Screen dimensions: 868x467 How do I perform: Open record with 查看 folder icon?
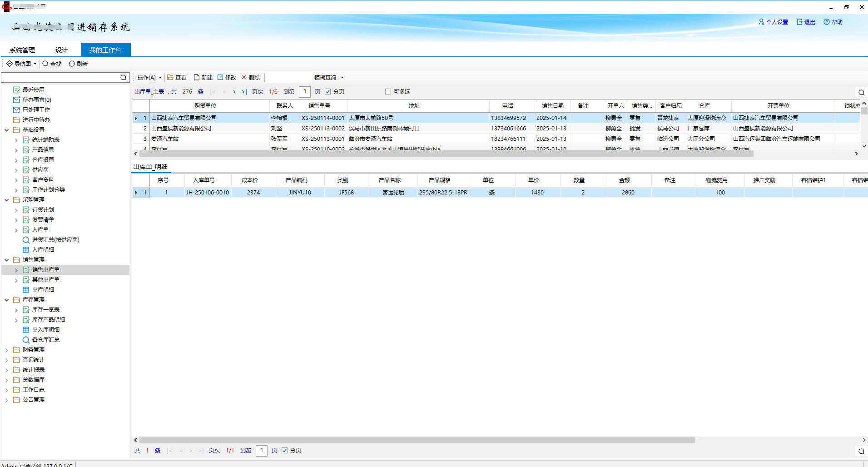click(170, 77)
